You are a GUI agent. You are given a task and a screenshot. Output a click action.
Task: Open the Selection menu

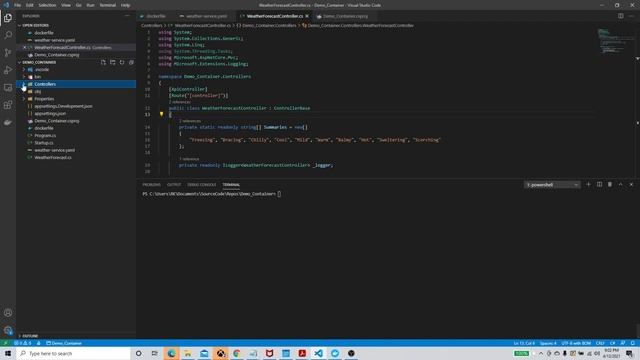point(47,5)
